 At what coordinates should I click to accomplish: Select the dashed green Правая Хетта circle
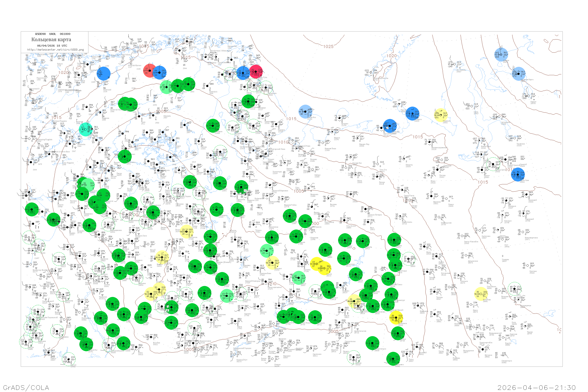point(493,164)
